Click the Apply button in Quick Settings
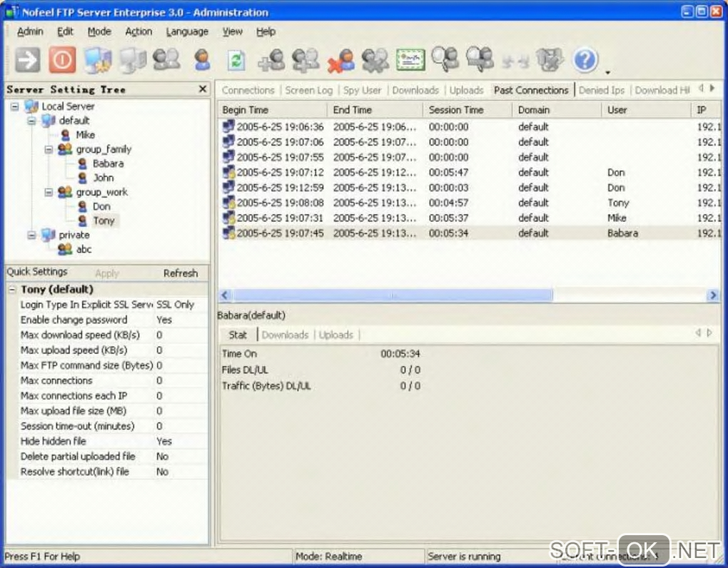Screen dimensions: 728x568 [107, 273]
